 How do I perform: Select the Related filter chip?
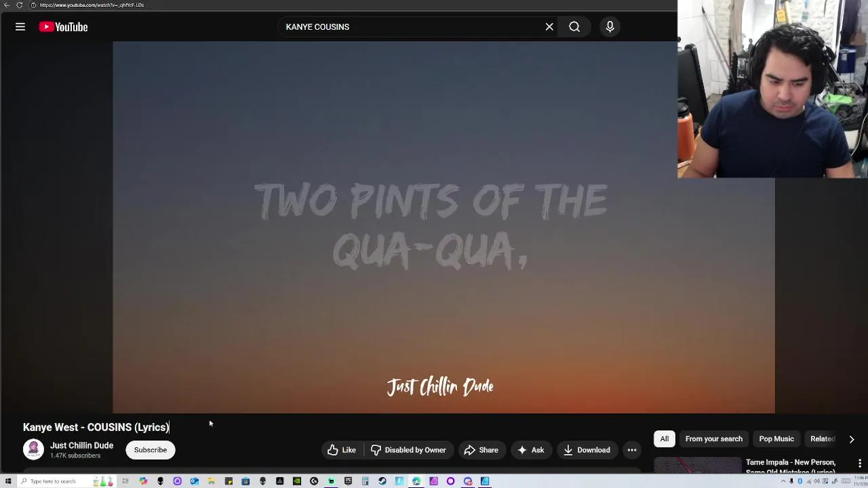[823, 439]
